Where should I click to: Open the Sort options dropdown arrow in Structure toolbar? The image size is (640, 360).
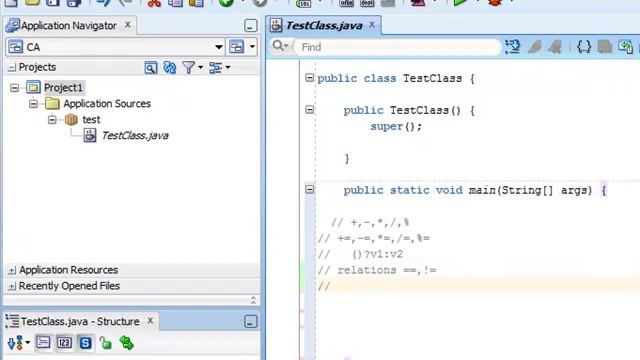coord(27,342)
